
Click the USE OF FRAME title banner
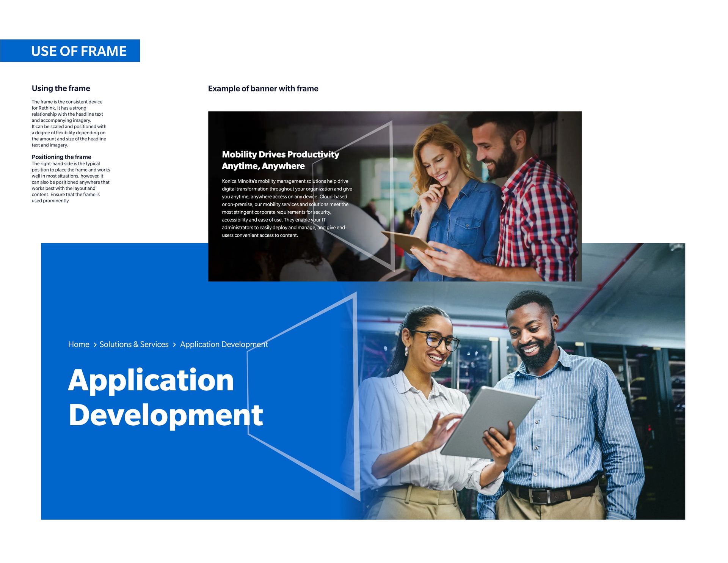(78, 51)
